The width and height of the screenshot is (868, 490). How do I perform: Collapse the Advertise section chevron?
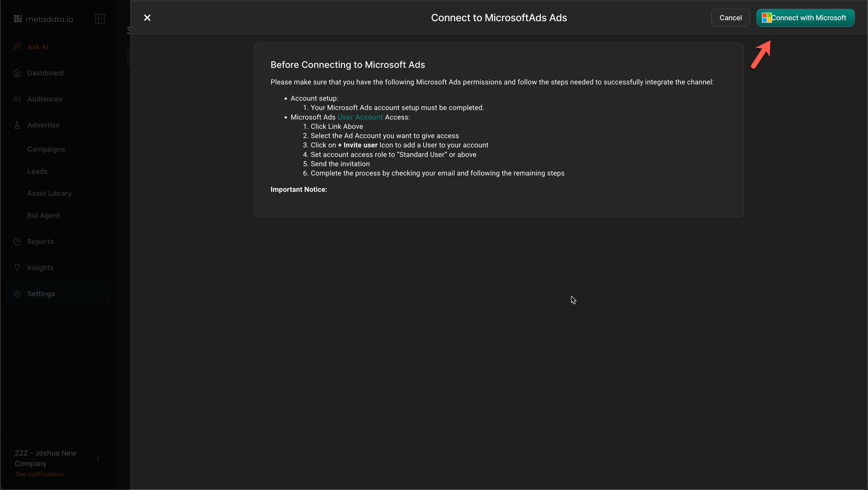coord(99,125)
